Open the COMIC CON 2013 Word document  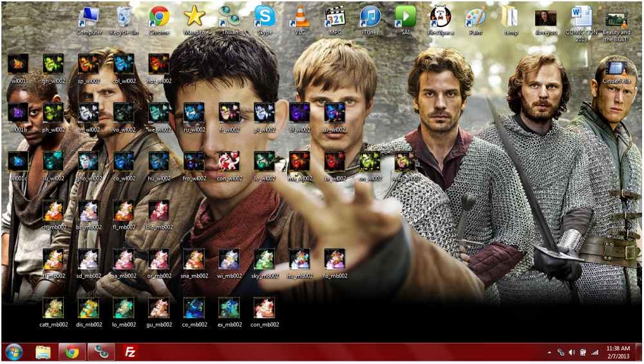(x=581, y=24)
